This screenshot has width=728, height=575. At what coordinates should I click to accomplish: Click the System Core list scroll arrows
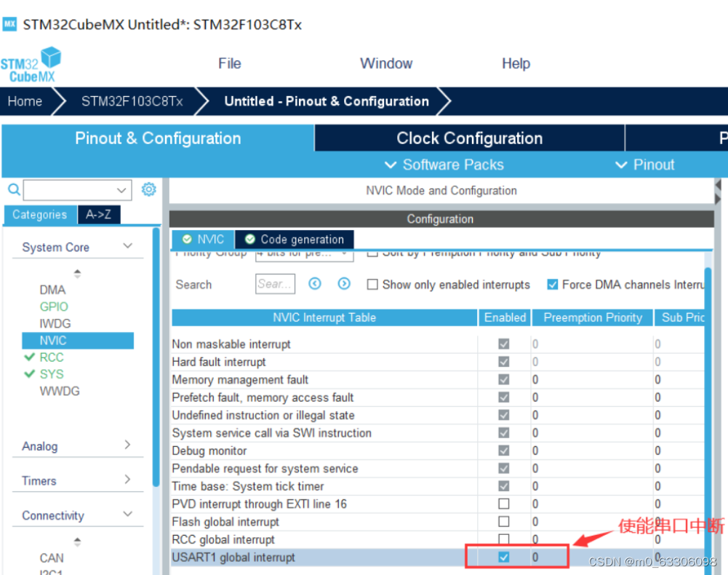(78, 274)
